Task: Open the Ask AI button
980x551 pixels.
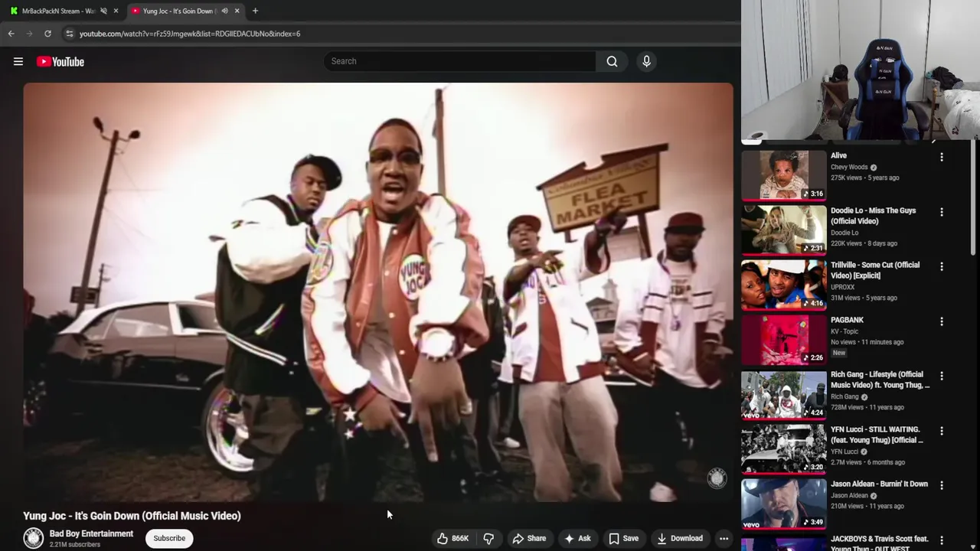Action: [577, 539]
